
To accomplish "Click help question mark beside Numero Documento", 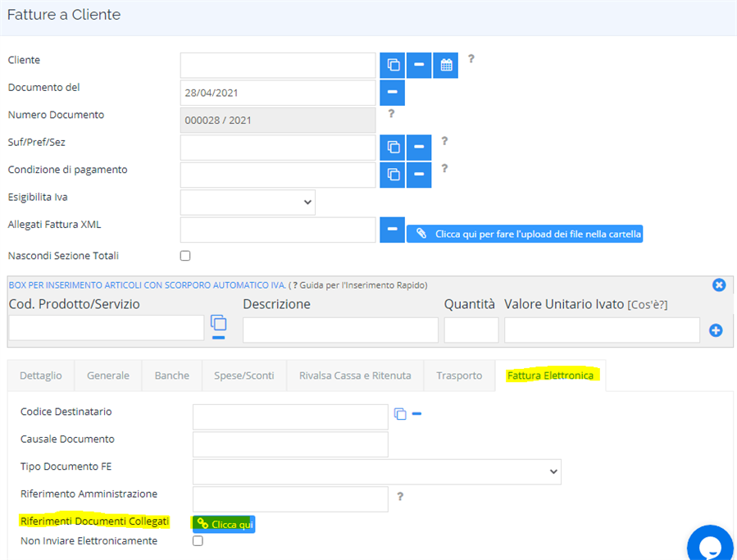I will (x=391, y=113).
